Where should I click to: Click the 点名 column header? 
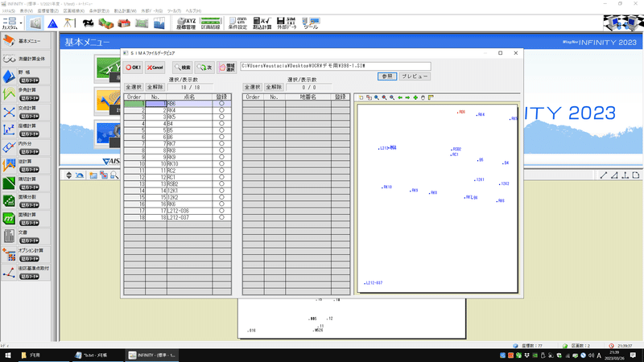(x=189, y=97)
